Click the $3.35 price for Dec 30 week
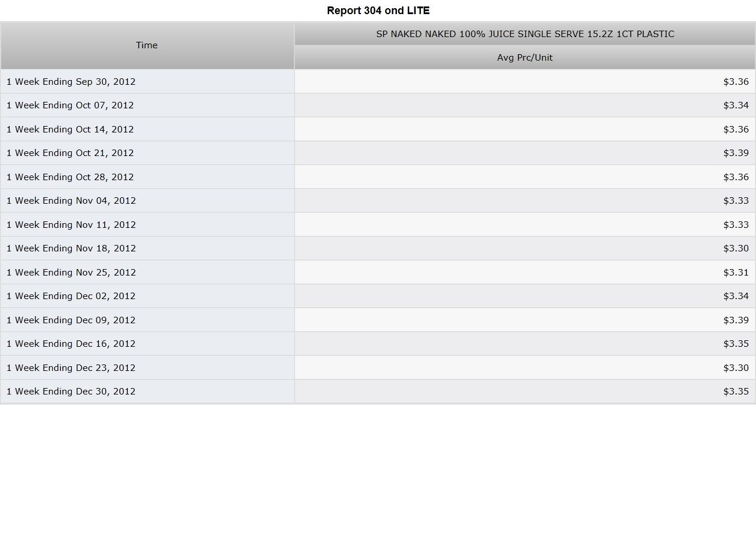Screen dimensions: 756x557 coord(736,392)
